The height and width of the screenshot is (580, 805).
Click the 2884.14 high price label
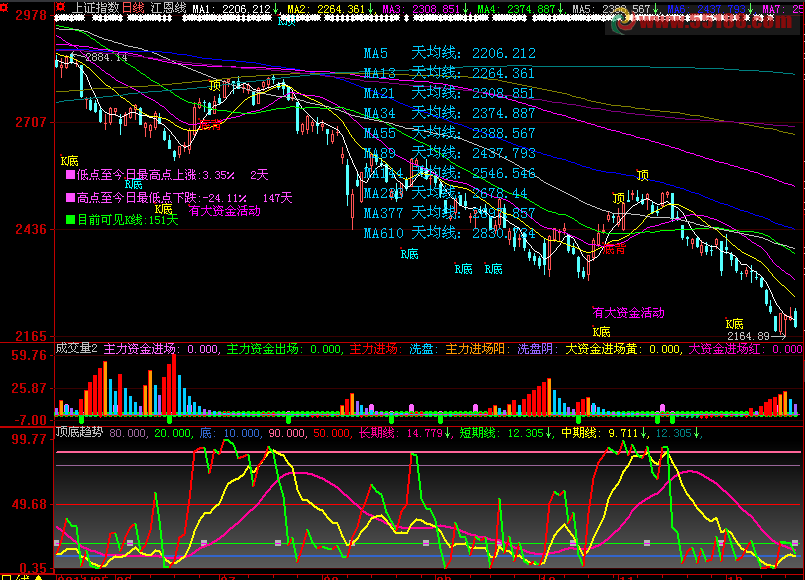click(106, 57)
